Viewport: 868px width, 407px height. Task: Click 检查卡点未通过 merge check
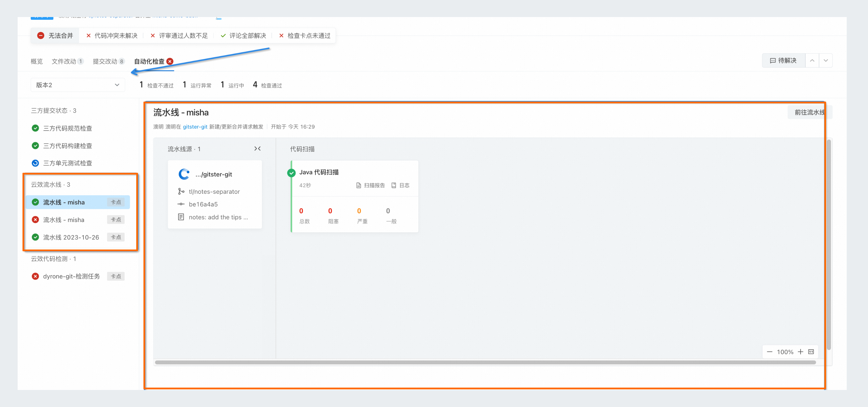click(x=305, y=36)
